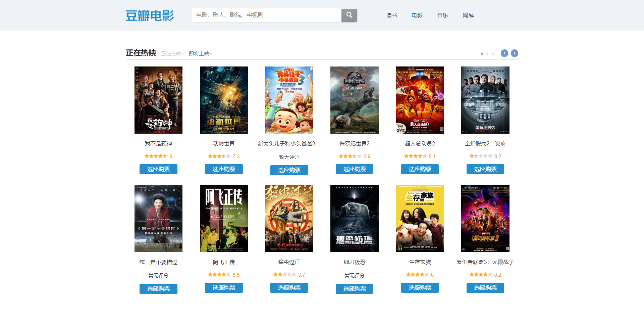The width and height of the screenshot is (644, 318).
Task: Click the title link 猛虫过江
Action: [x=289, y=262]
